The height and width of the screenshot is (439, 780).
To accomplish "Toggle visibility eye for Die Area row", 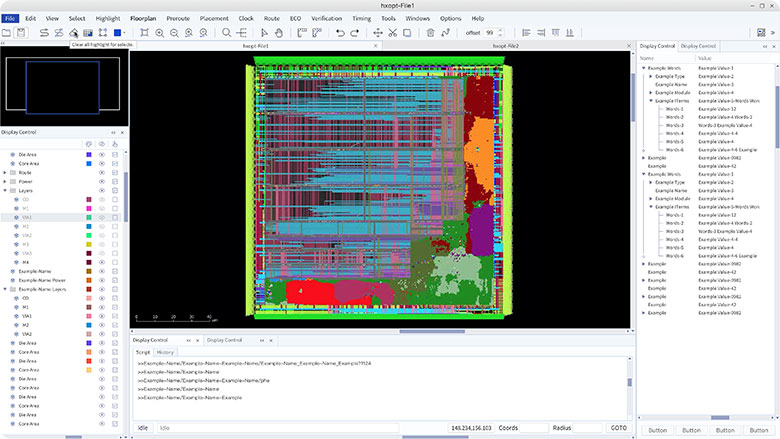I will point(101,154).
